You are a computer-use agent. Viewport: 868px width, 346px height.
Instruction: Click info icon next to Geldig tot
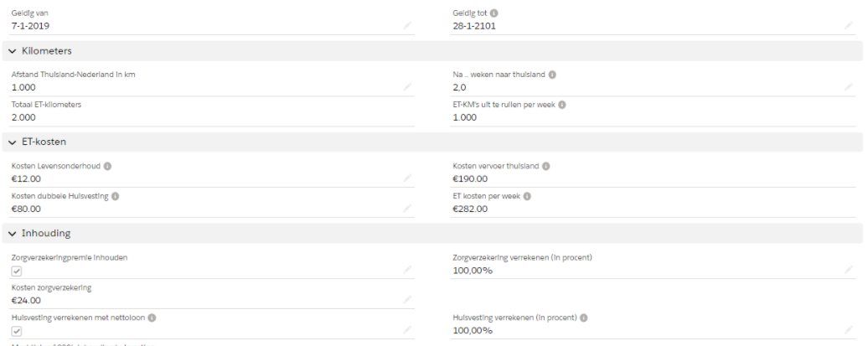493,13
